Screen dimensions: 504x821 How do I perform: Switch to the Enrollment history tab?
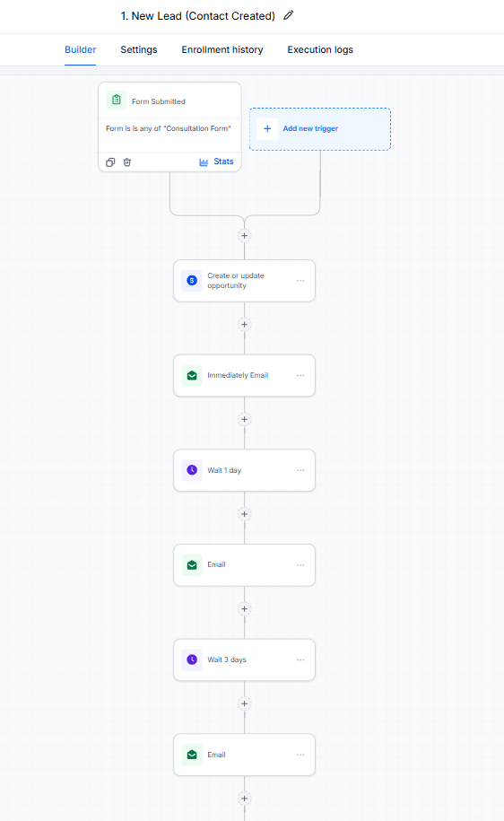coord(222,49)
